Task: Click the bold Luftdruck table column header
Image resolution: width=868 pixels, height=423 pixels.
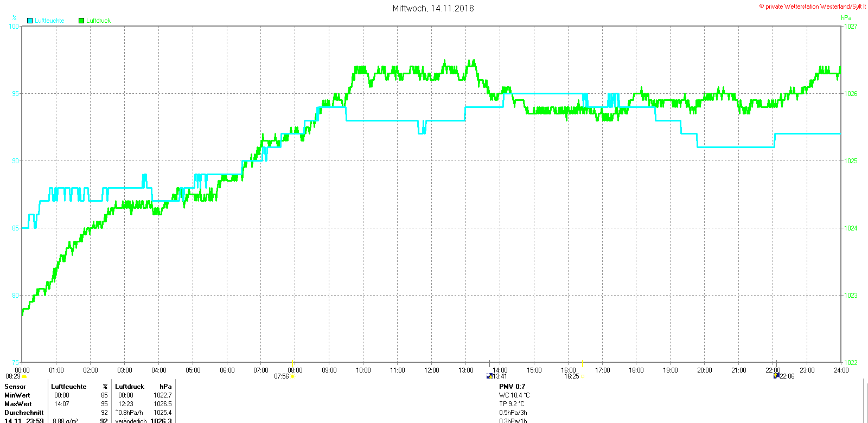Action: [130, 387]
